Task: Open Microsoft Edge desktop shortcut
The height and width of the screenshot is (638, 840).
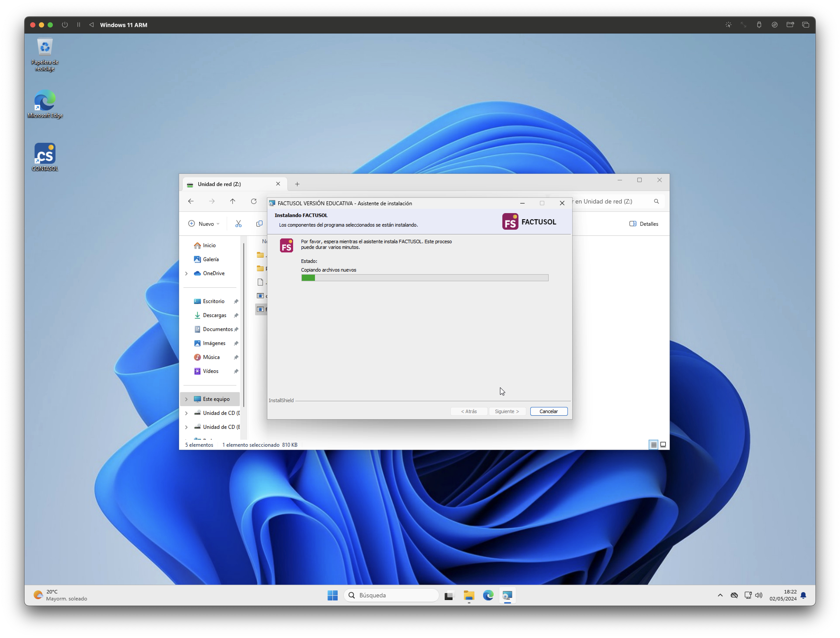Action: 45,104
